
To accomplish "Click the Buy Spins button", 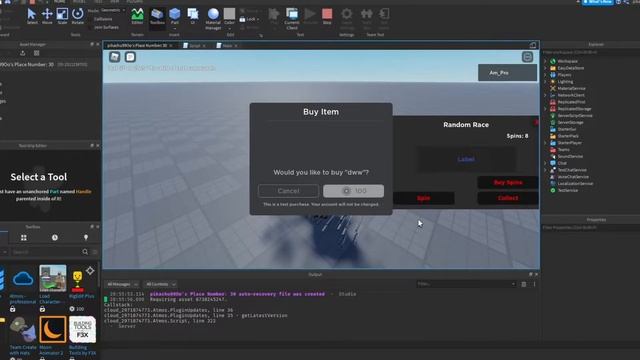I will click(508, 182).
